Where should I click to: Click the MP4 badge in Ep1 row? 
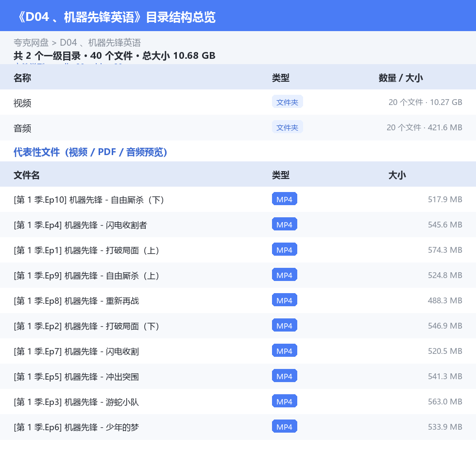tap(285, 249)
